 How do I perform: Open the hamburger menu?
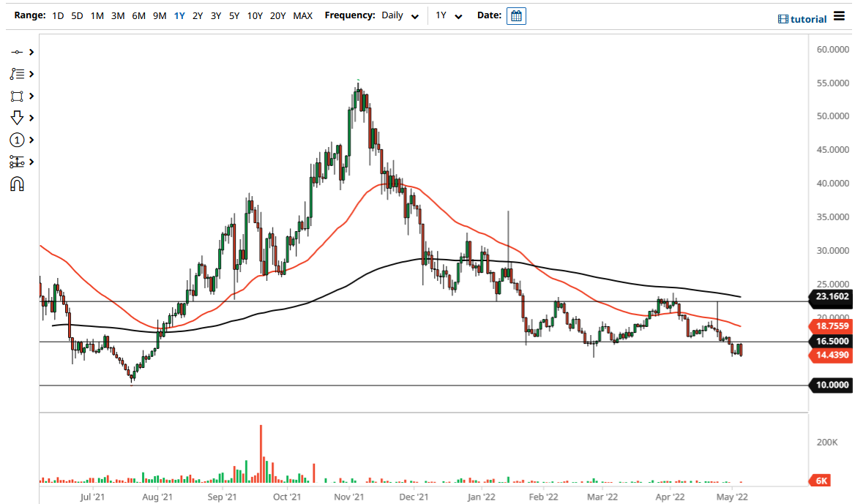tap(840, 16)
